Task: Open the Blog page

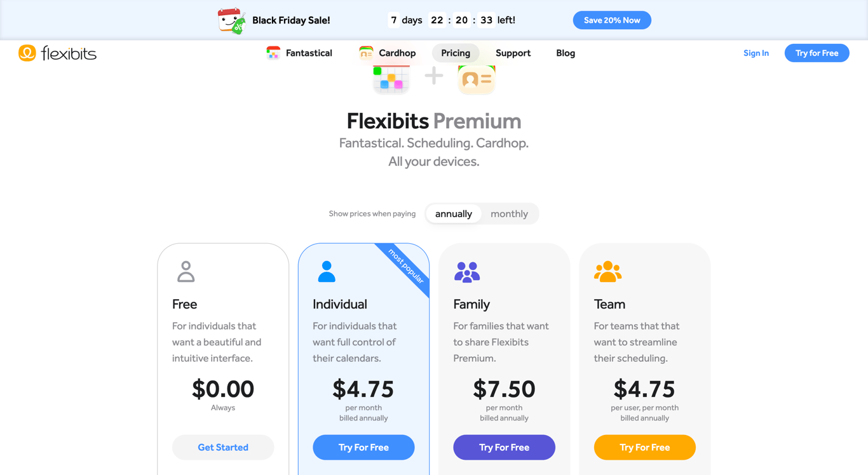Action: [x=565, y=53]
